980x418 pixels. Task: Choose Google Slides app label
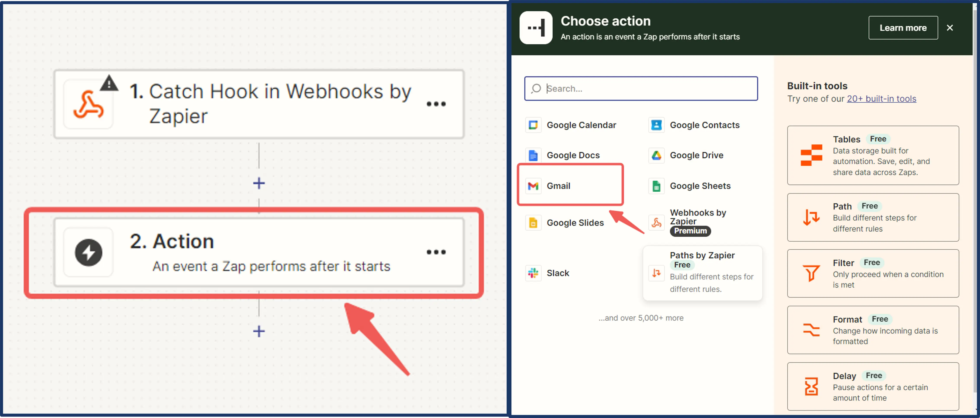575,223
